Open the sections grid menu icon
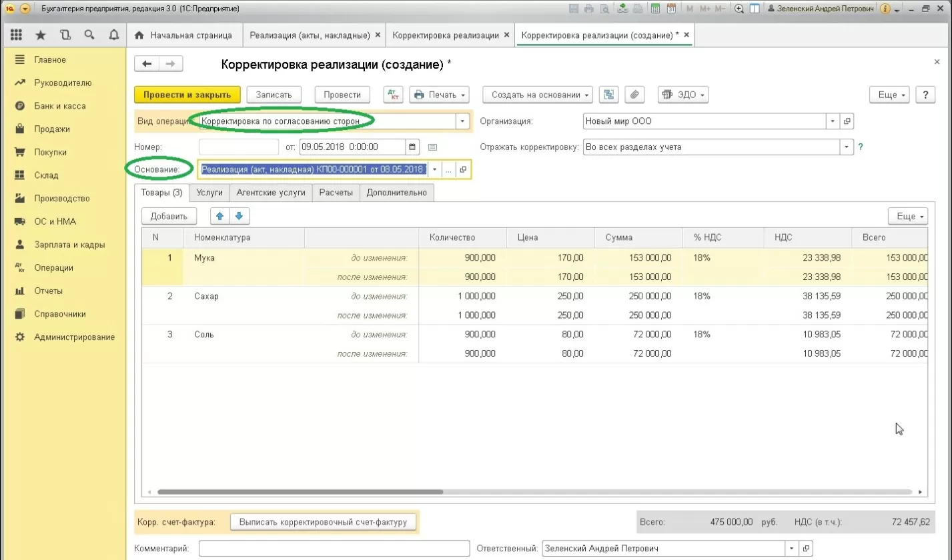Screen dimensions: 952x560 click(x=17, y=35)
